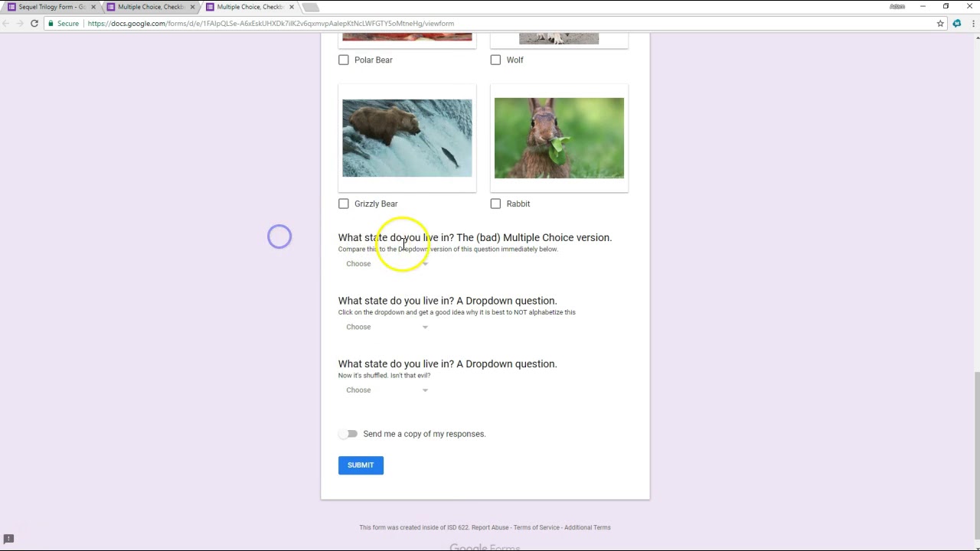
Task: Click the Polar Bear option label
Action: [x=374, y=60]
